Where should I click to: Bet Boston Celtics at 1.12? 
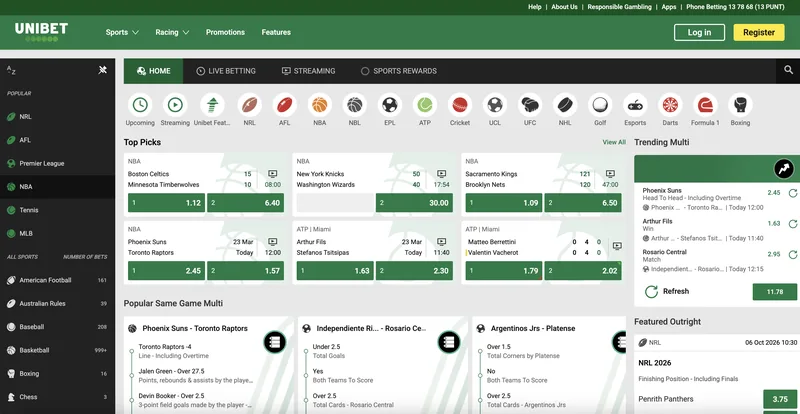pyautogui.click(x=166, y=203)
